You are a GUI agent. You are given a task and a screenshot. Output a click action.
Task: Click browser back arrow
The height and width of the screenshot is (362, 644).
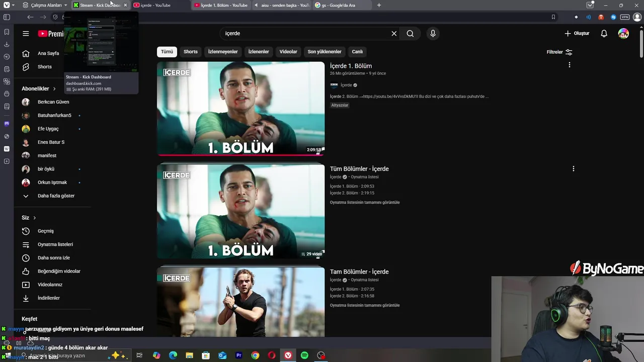(x=30, y=17)
